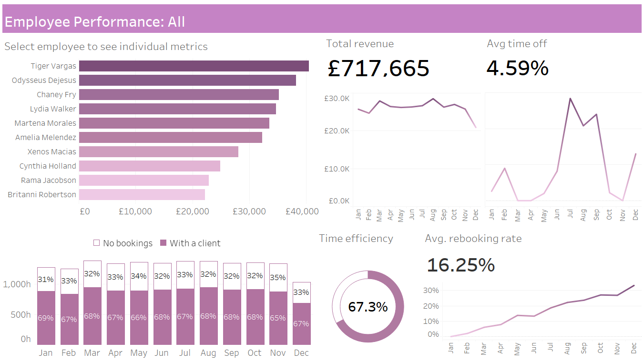Click the Martena Morales label

45,123
